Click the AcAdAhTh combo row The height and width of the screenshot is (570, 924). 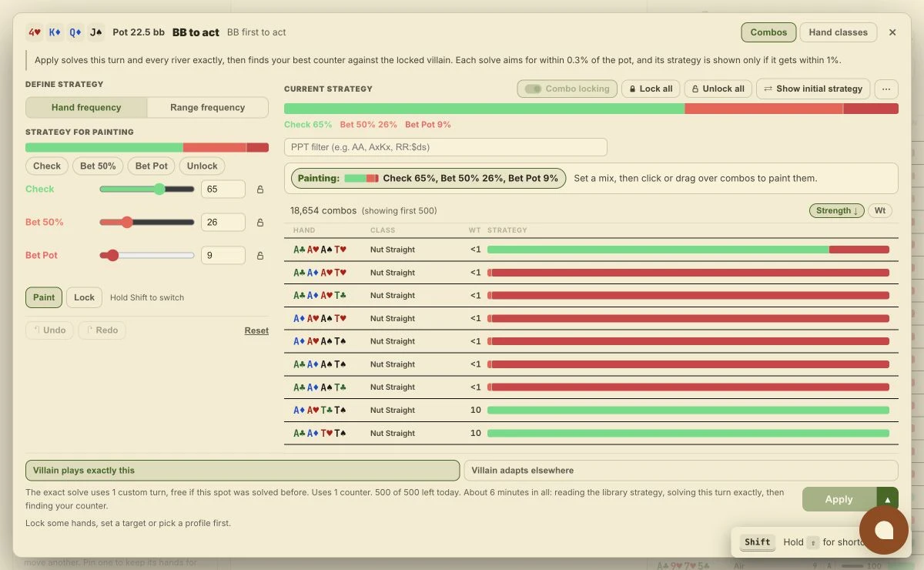tap(591, 273)
